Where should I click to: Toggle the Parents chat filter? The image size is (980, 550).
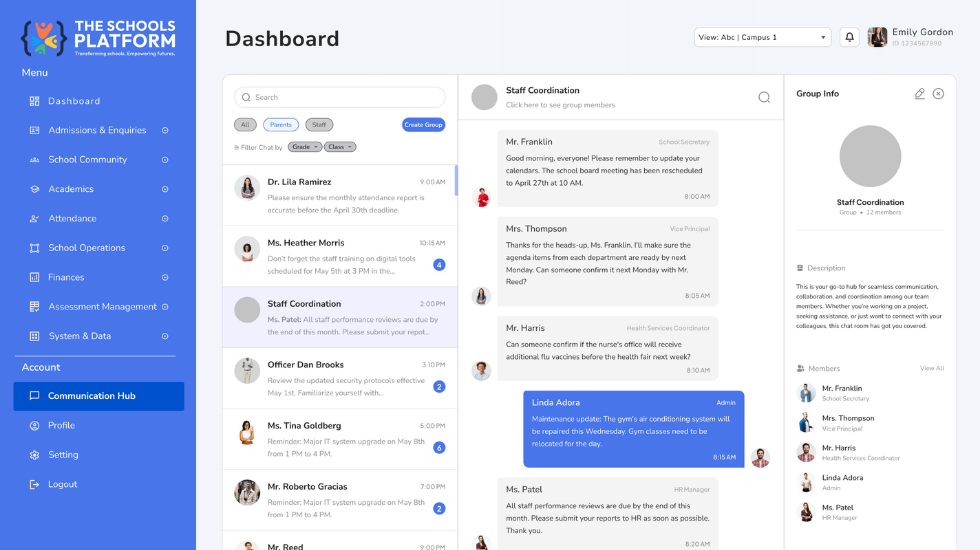tap(281, 125)
